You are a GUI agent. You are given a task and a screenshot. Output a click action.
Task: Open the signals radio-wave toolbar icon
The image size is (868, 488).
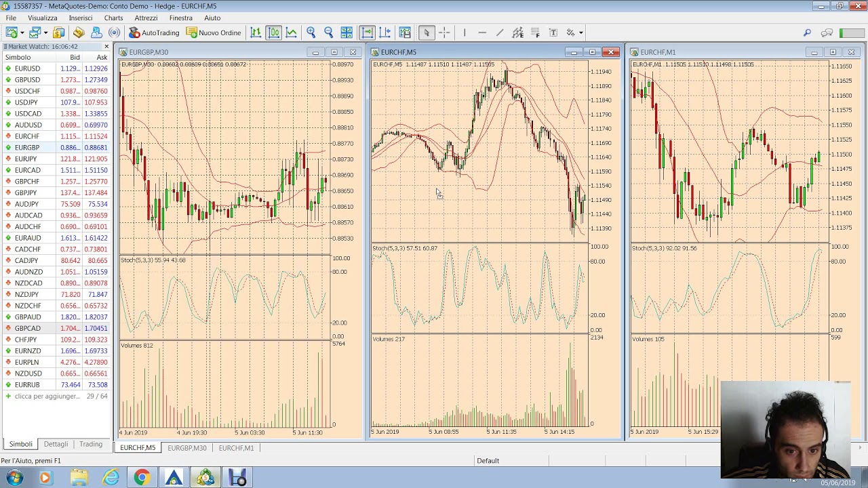114,33
